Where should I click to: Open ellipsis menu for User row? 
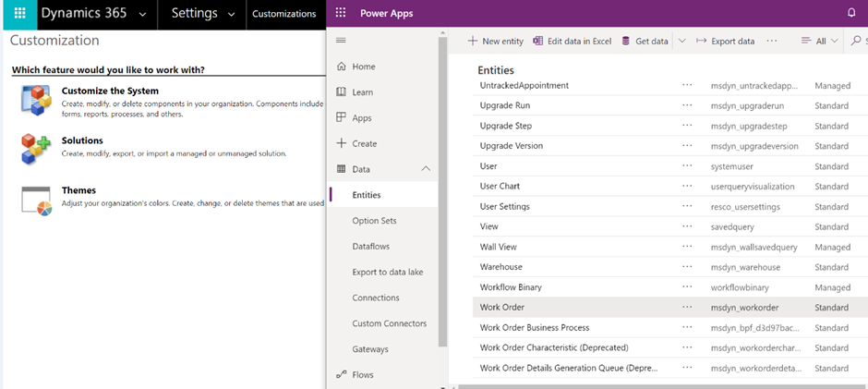pos(688,165)
